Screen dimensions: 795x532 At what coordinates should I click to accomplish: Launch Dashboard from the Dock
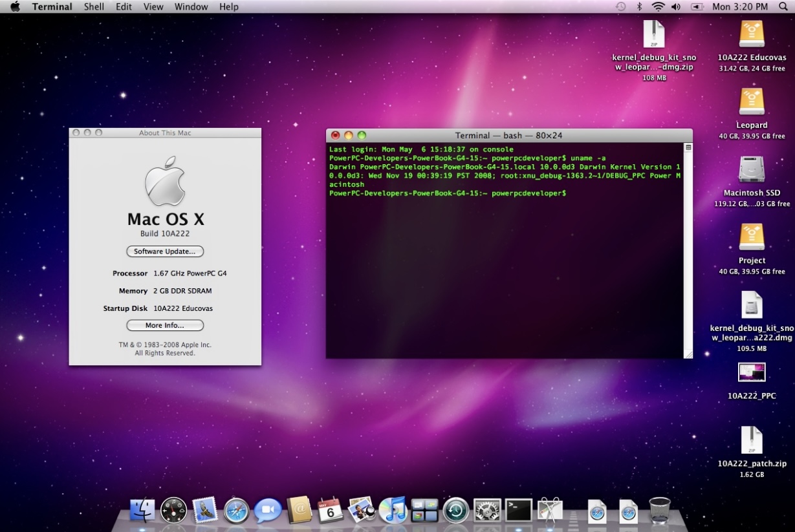pyautogui.click(x=173, y=510)
